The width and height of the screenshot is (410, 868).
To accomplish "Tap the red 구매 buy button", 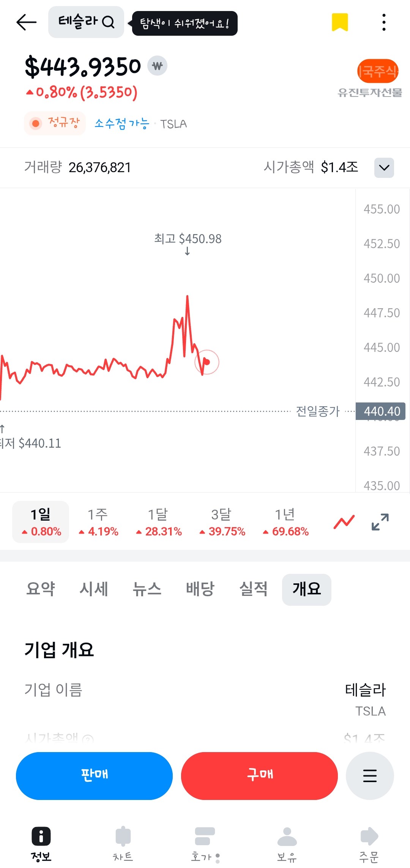I will [259, 776].
